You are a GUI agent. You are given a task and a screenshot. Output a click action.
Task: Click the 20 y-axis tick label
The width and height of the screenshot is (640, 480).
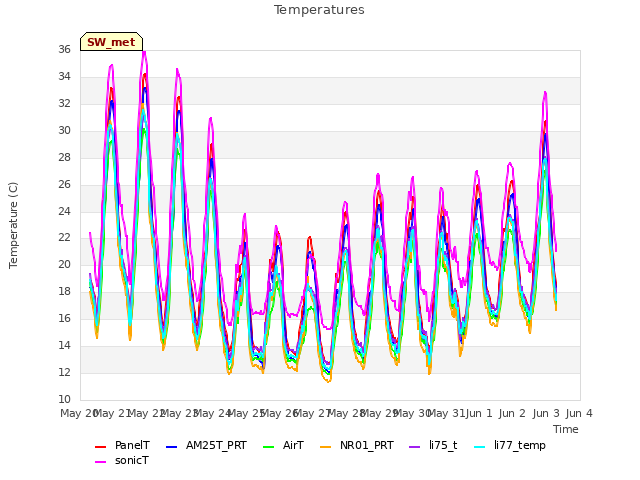click(x=64, y=264)
